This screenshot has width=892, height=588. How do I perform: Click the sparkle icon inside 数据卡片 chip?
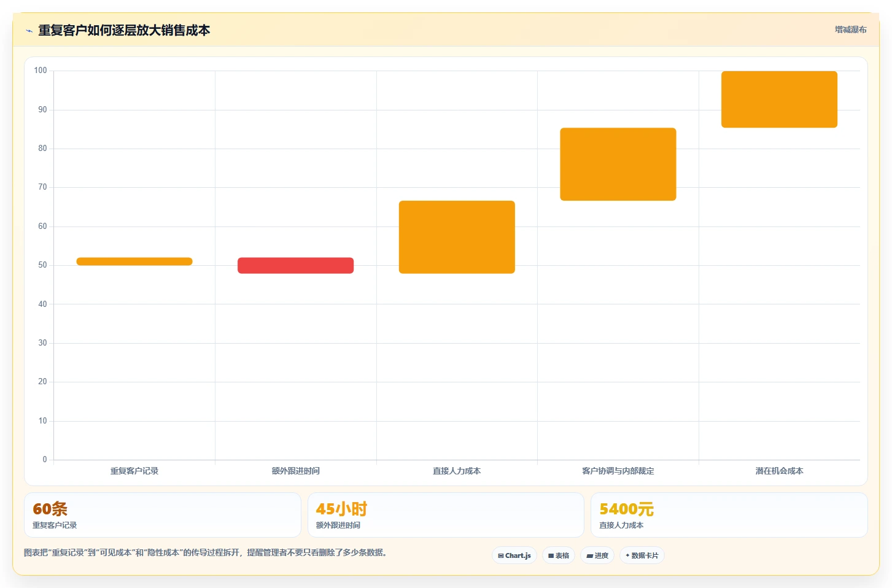627,555
